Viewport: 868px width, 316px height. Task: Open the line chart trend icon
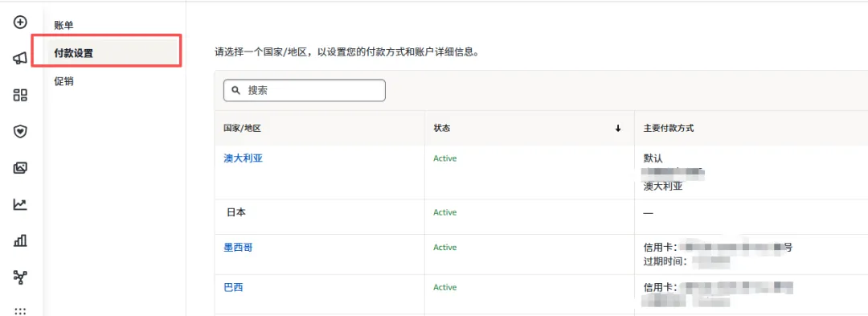(20, 204)
